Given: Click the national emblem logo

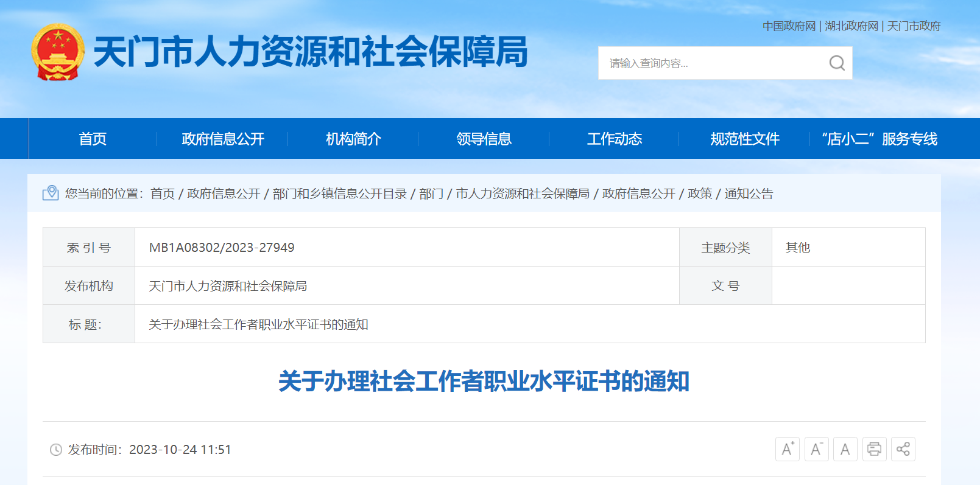Looking at the screenshot, I should point(58,52).
